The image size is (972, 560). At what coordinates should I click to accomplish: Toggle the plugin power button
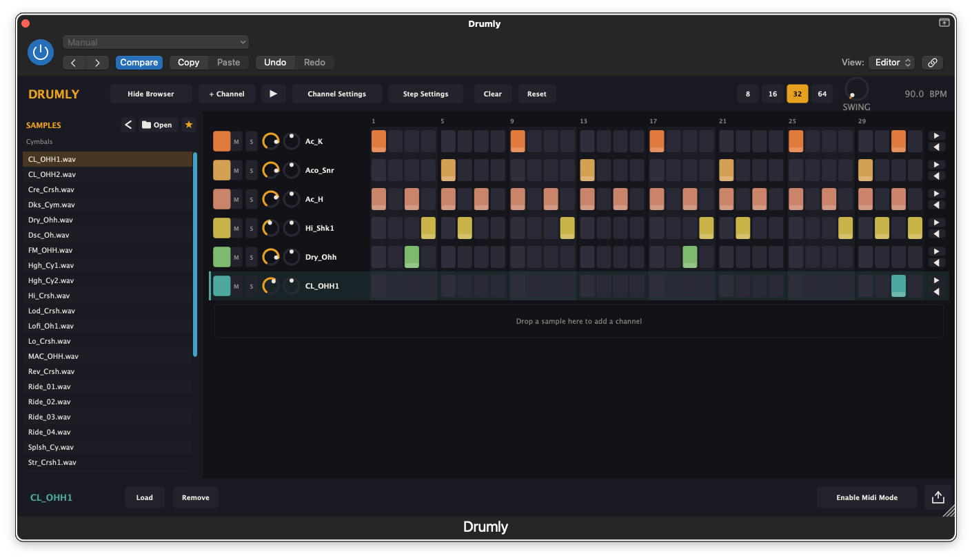41,52
